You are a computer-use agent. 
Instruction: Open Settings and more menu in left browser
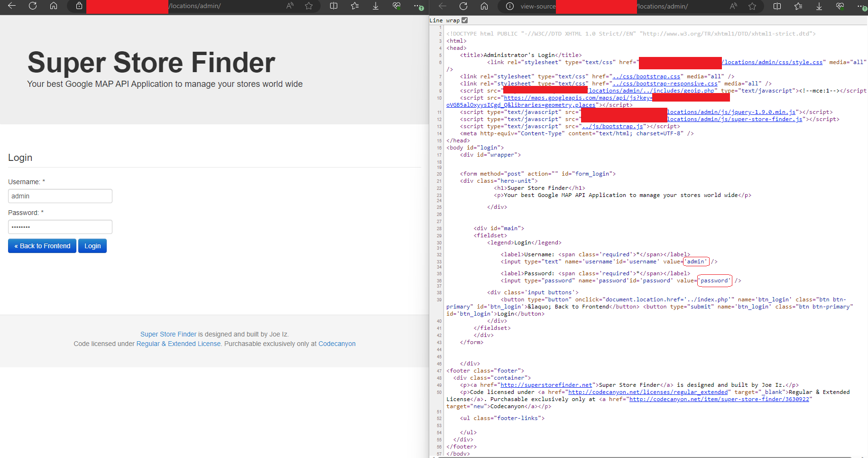[418, 6]
